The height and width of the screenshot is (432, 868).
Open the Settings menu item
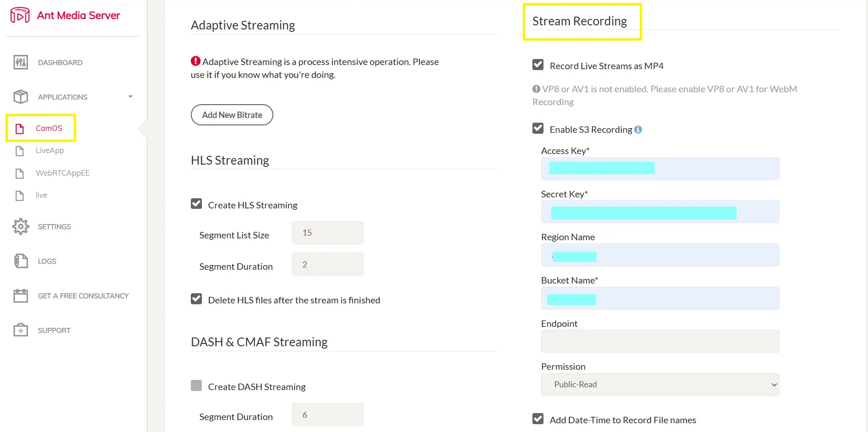[54, 227]
